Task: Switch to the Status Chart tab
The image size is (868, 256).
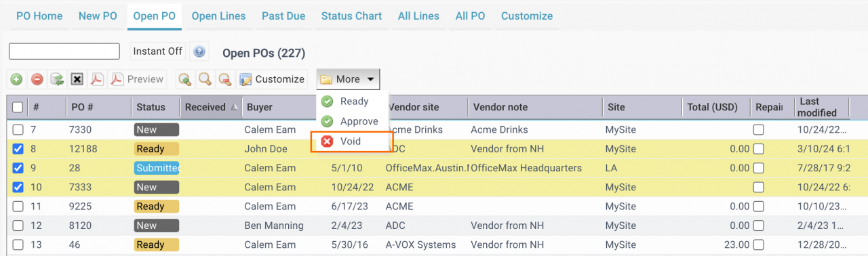Action: point(351,16)
